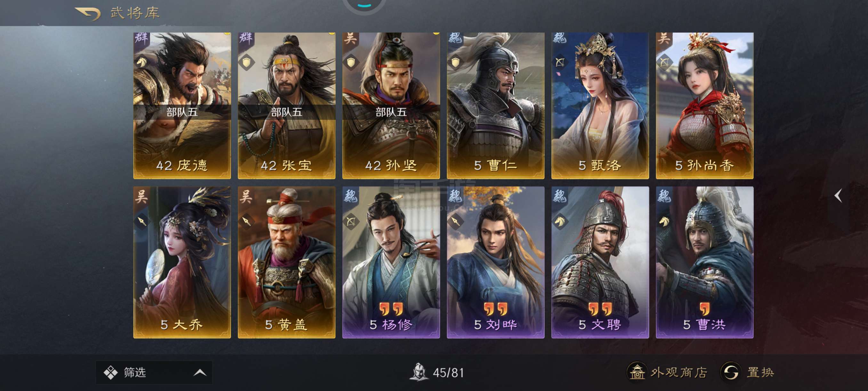This screenshot has height=391, width=868.
Task: Click the bow icon on 甄洛 card
Action: click(560, 62)
